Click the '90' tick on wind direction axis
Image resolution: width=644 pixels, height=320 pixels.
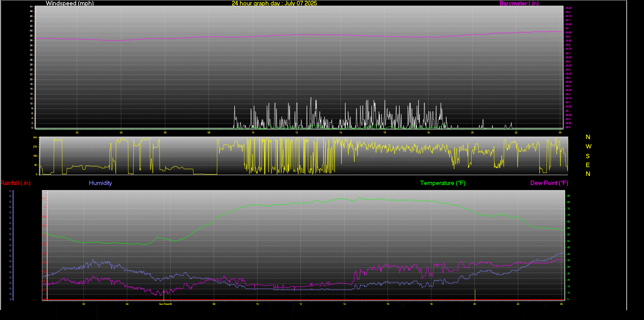pyautogui.click(x=36, y=165)
